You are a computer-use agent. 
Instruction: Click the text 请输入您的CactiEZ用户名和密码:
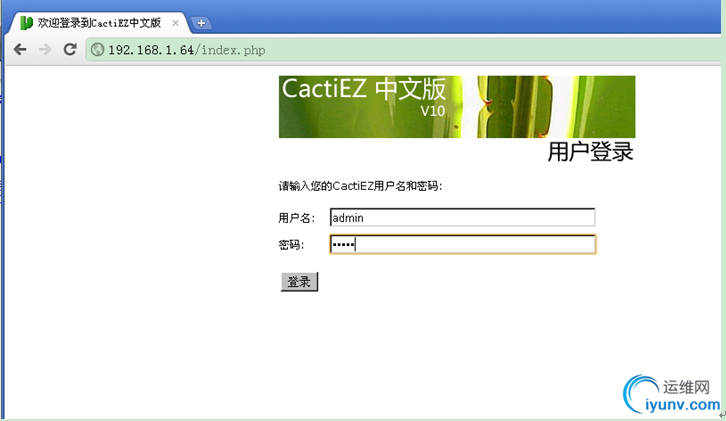[360, 186]
